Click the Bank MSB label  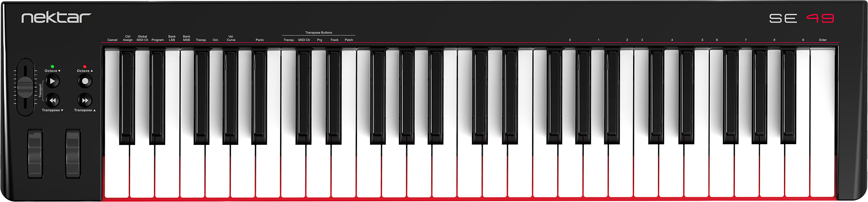coord(186,38)
